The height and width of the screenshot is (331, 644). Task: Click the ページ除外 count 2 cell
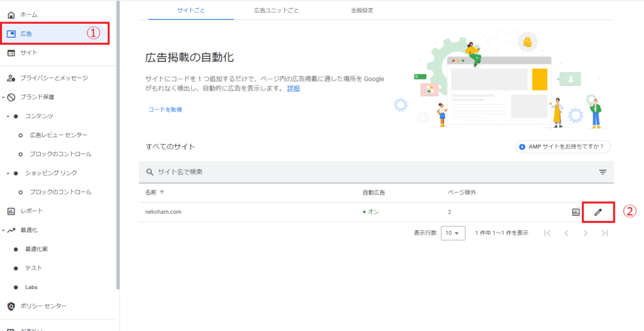point(449,212)
